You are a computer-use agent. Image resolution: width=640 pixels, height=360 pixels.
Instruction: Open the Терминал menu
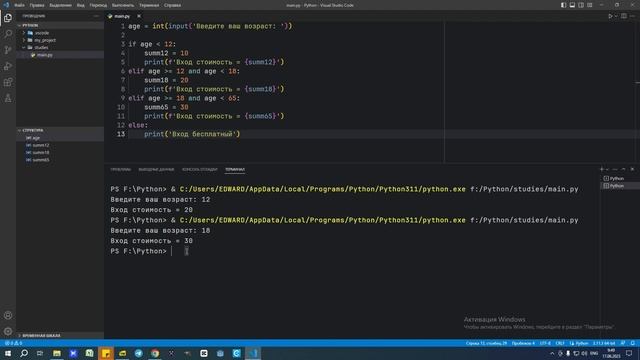click(x=149, y=5)
